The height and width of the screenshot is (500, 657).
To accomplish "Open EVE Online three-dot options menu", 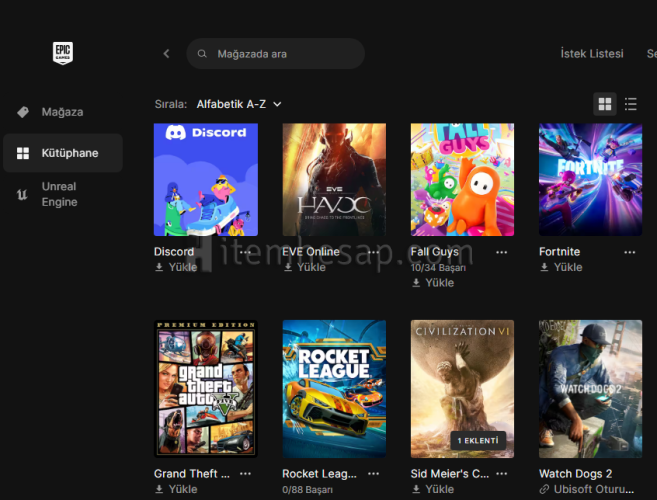I will click(373, 252).
